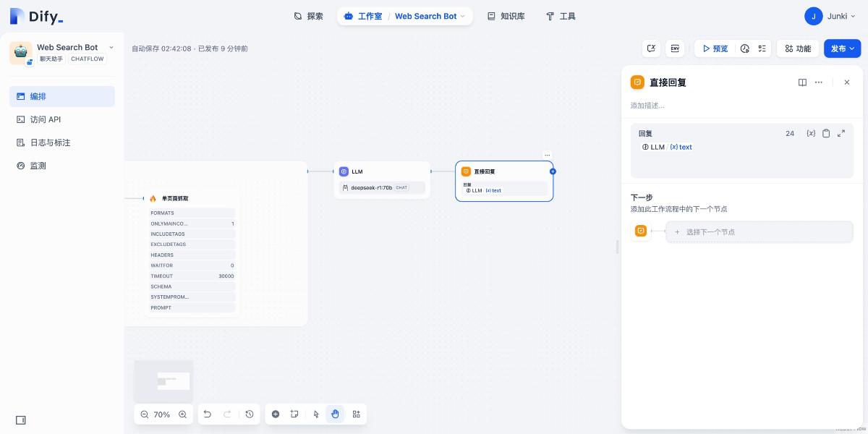Image resolution: width=868 pixels, height=434 pixels.
Task: Switch to the pointer selection mode
Action: click(315, 414)
